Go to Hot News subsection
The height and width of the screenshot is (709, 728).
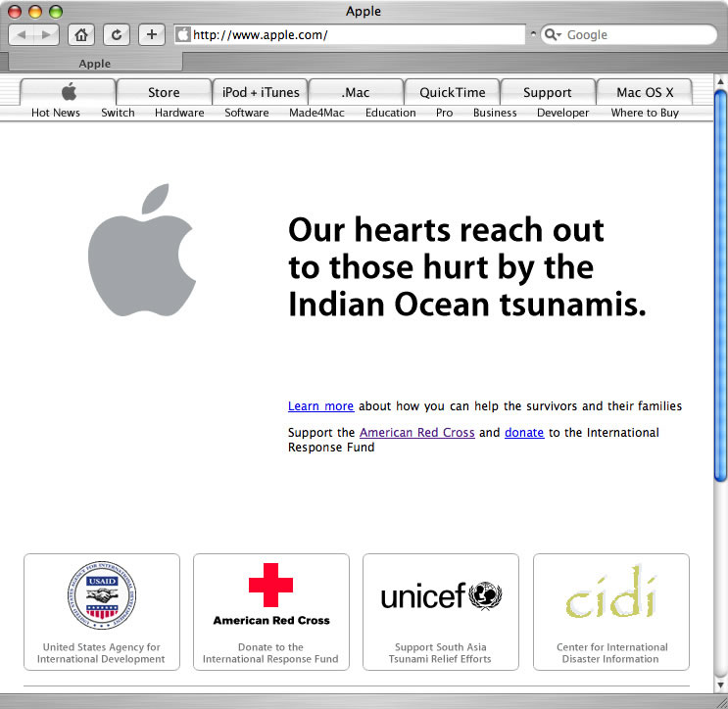point(56,113)
